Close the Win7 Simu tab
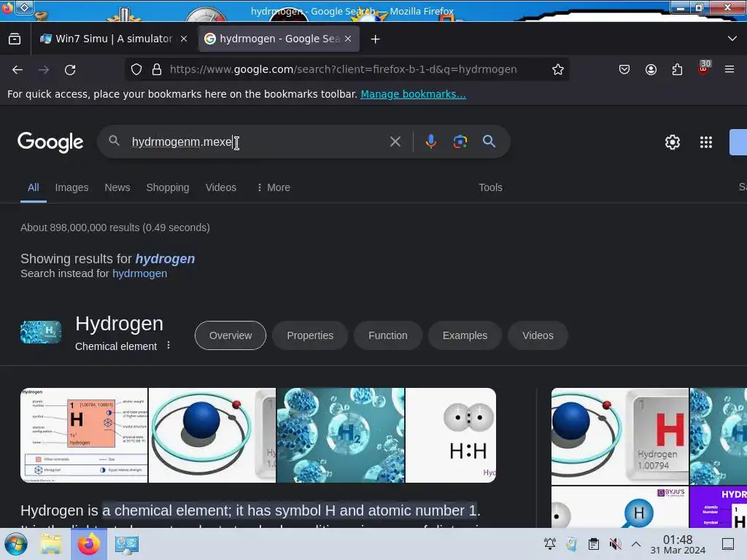The width and height of the screenshot is (747, 560). pyautogui.click(x=184, y=39)
